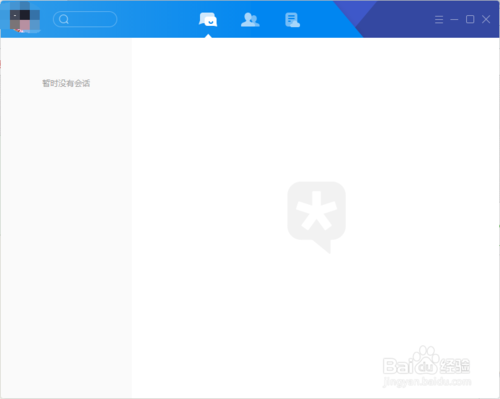Open the cloud documents tab

(x=292, y=20)
